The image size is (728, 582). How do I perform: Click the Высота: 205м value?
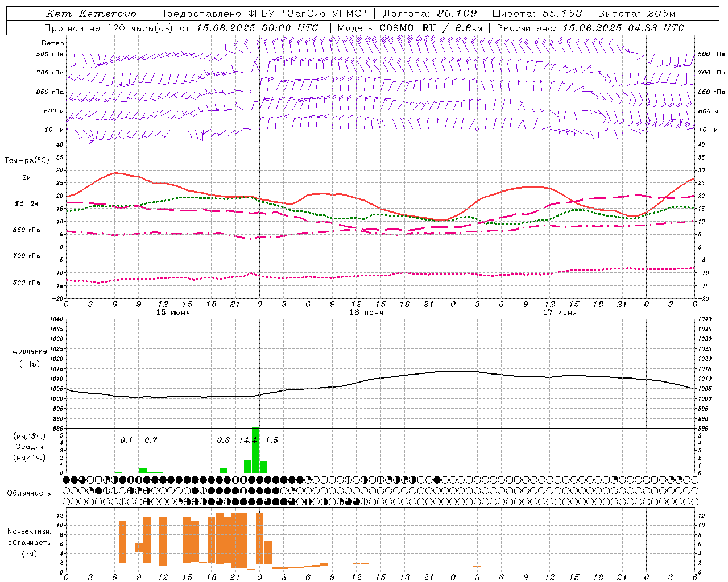pos(637,14)
